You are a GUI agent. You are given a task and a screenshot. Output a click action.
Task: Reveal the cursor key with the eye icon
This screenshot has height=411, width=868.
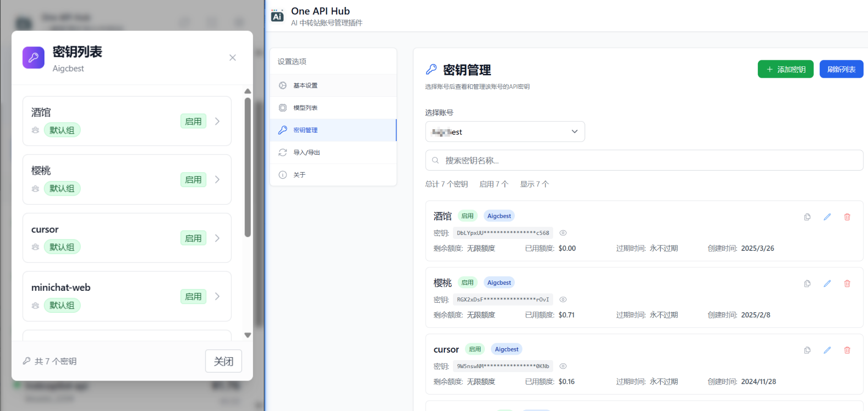pyautogui.click(x=563, y=366)
